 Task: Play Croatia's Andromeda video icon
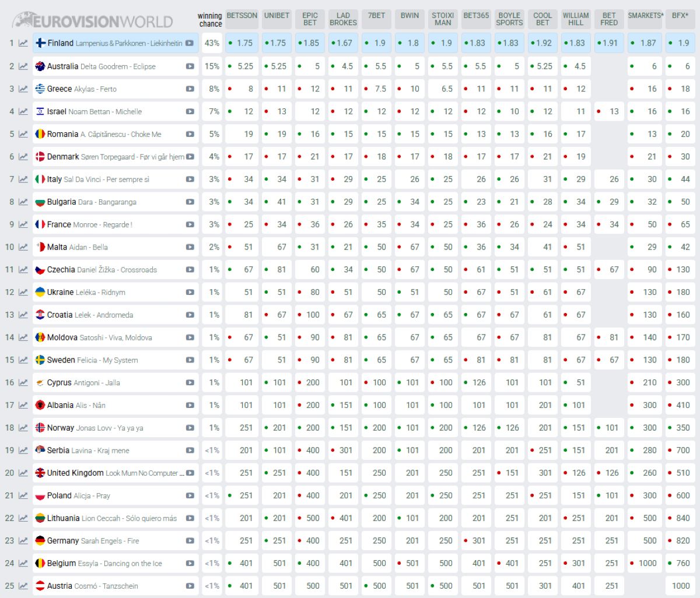[190, 315]
